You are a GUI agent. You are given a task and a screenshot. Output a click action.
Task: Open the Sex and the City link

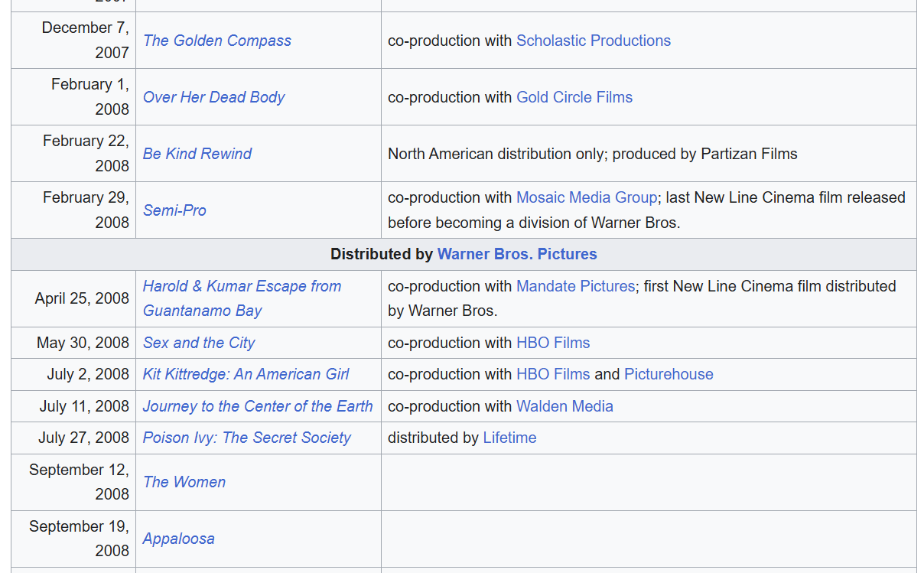coord(199,343)
